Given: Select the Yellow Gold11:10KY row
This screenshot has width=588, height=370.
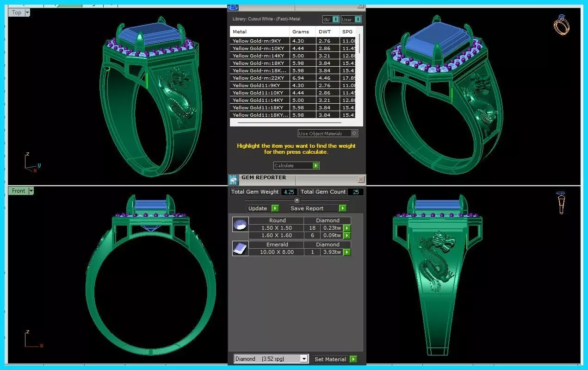Looking at the screenshot, I should 293,93.
